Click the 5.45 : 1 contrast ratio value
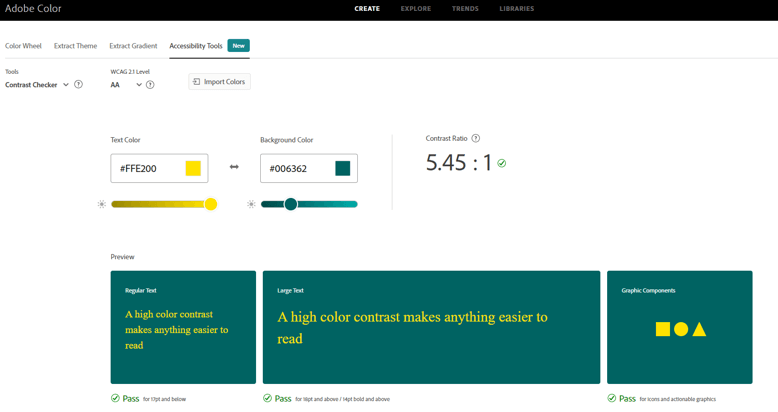Image resolution: width=778 pixels, height=412 pixels. click(458, 163)
